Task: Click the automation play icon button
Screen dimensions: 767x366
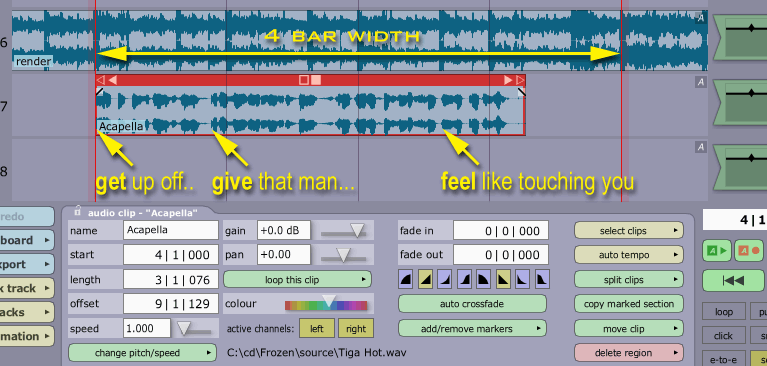Action: pyautogui.click(x=717, y=251)
